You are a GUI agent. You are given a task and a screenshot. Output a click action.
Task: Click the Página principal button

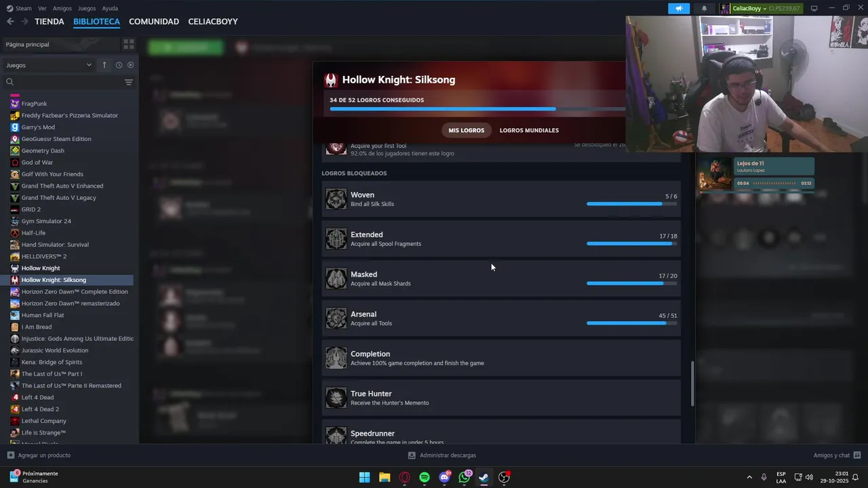(60, 44)
